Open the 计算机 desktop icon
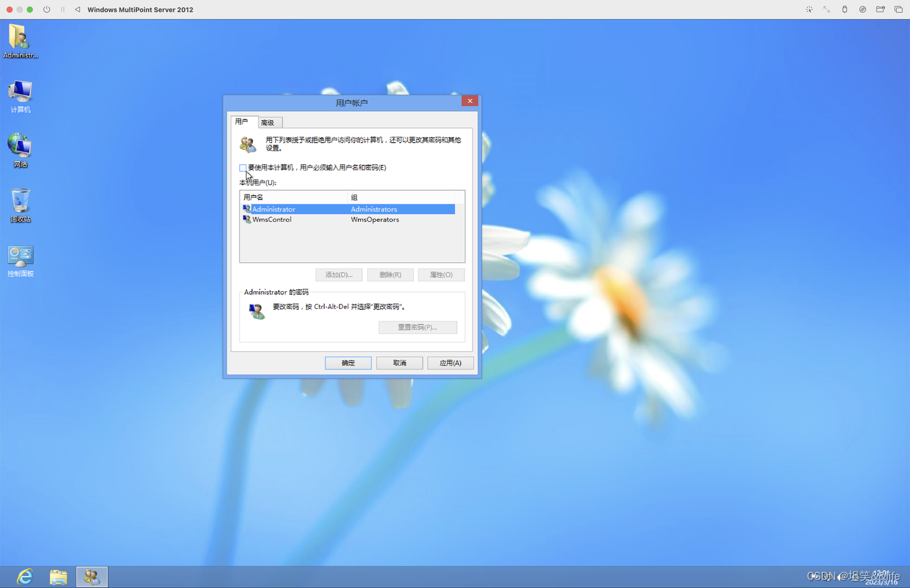 coord(20,97)
